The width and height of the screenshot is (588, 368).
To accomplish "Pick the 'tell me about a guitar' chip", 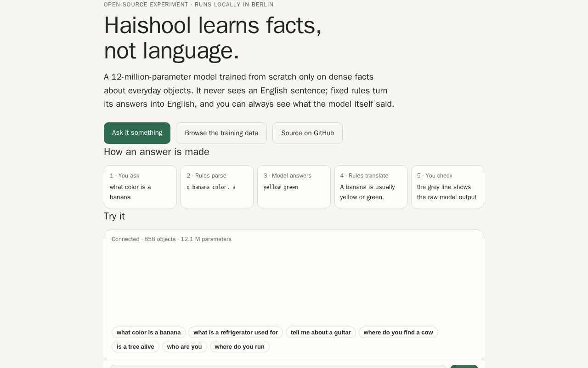I will tap(321, 333).
